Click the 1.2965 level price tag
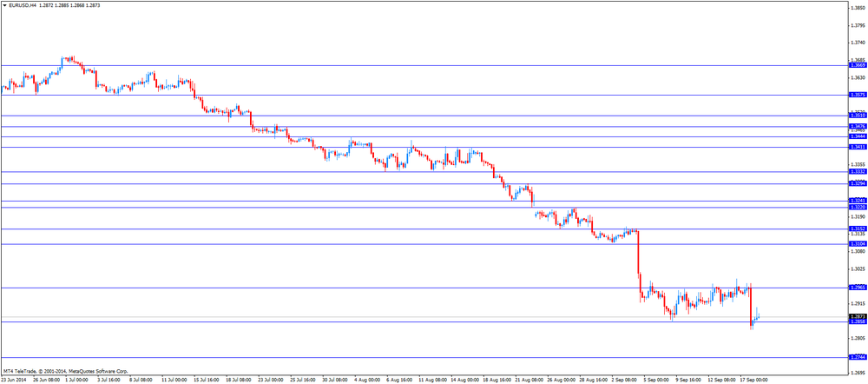 (x=858, y=288)
